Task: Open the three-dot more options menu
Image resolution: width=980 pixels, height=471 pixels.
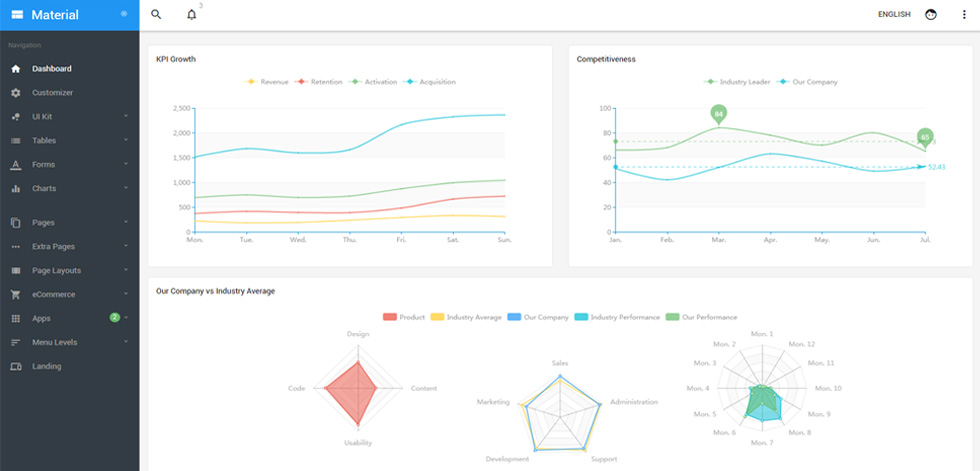Action: [x=964, y=14]
